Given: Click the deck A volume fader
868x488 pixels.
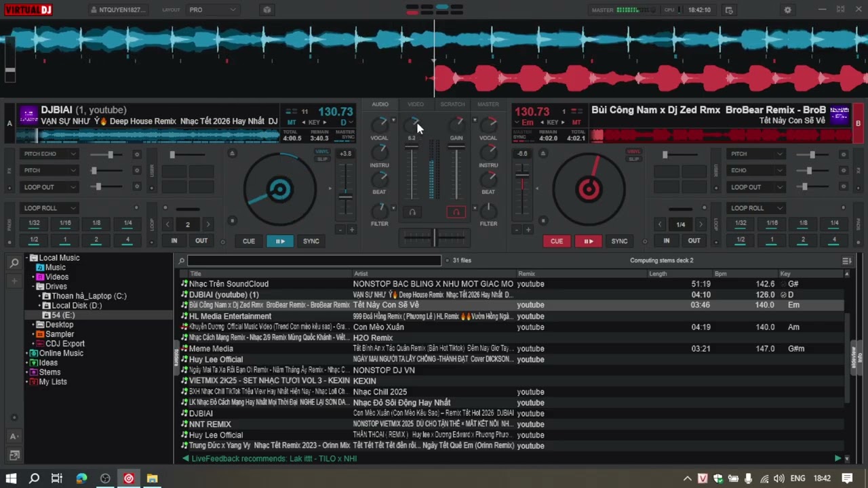Looking at the screenshot, I should point(412,148).
